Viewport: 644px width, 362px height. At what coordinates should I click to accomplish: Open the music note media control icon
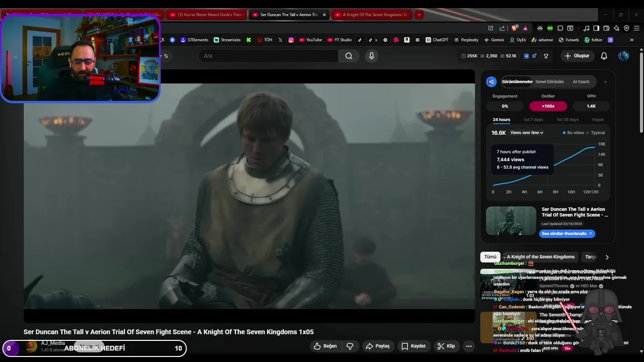pyautogui.click(x=586, y=28)
